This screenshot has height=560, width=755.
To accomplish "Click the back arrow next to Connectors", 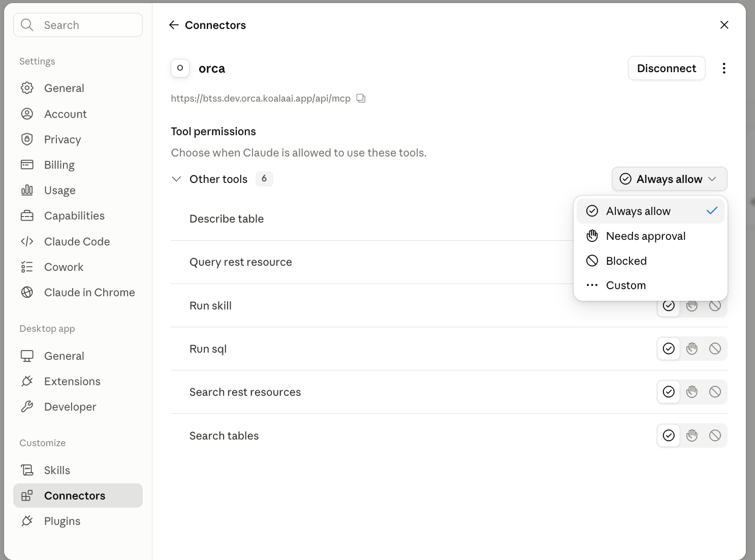I will pos(174,25).
